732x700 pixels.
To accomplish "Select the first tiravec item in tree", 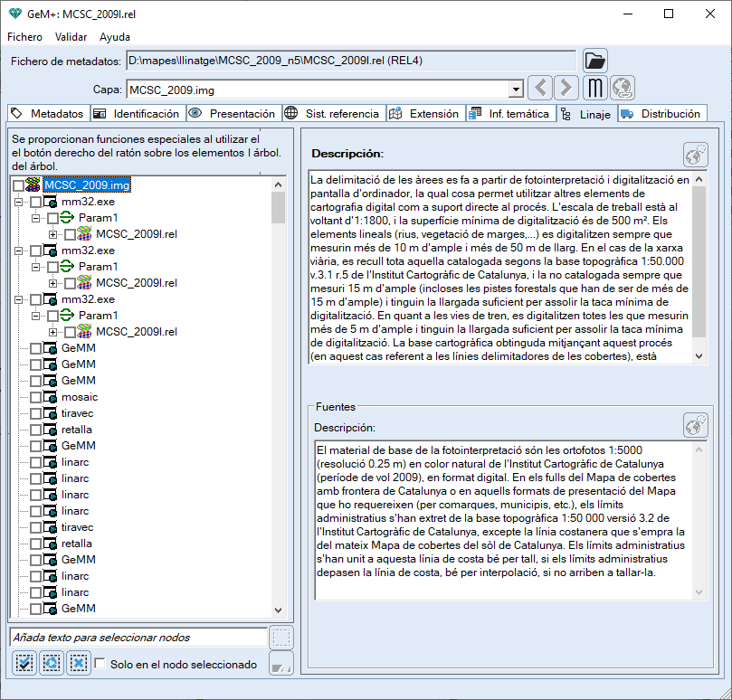I will pos(77,413).
